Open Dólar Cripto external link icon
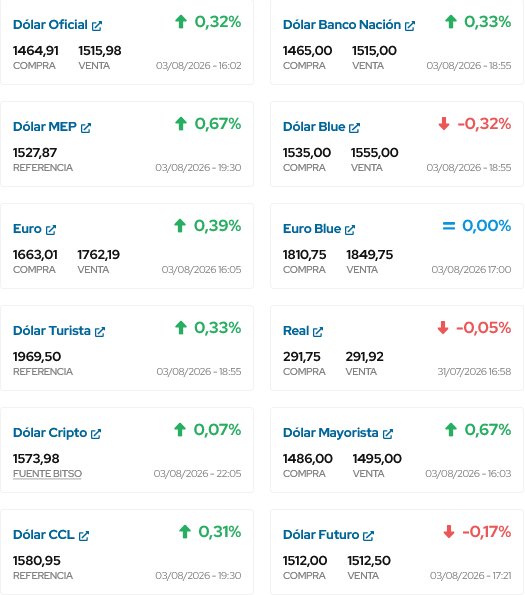The width and height of the screenshot is (525, 595). [x=96, y=434]
